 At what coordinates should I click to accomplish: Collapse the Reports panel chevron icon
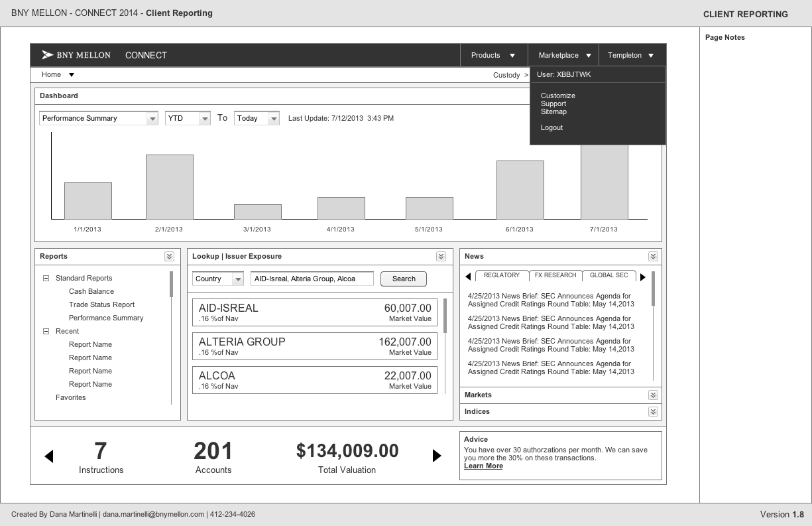click(169, 257)
